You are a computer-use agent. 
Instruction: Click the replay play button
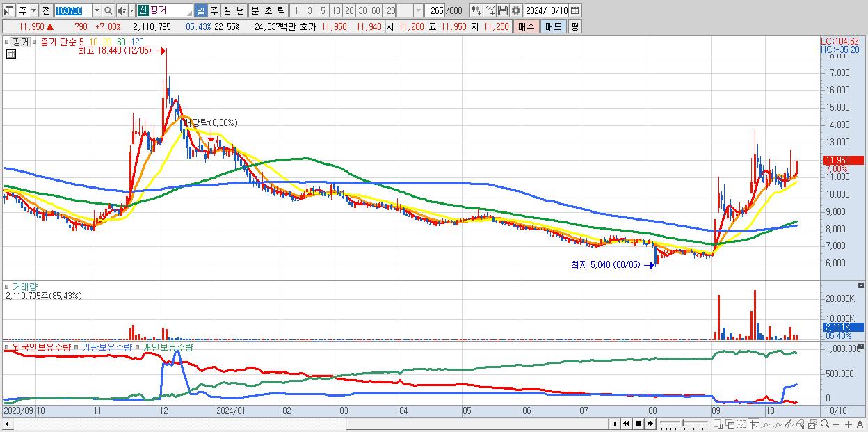tap(615, 424)
